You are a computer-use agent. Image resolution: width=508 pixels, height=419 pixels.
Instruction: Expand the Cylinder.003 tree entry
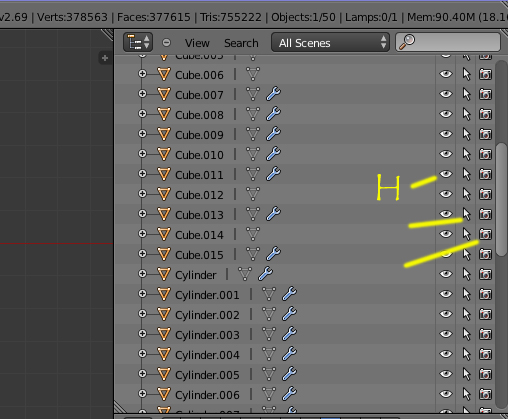pos(142,334)
